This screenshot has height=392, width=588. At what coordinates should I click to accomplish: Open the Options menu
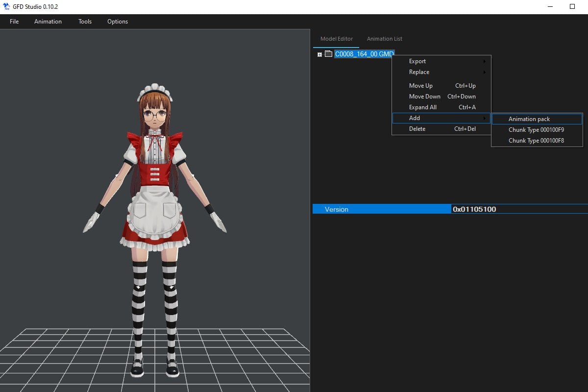click(118, 22)
